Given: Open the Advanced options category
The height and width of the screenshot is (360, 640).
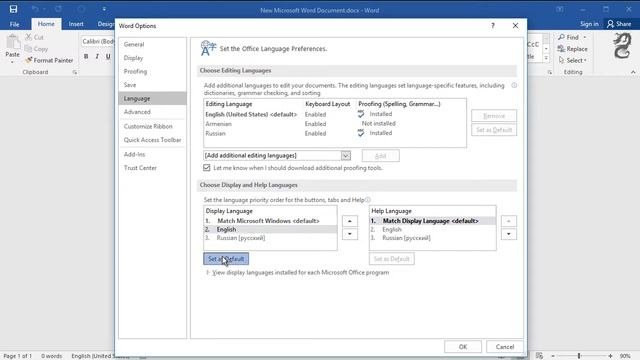Looking at the screenshot, I should [x=137, y=112].
